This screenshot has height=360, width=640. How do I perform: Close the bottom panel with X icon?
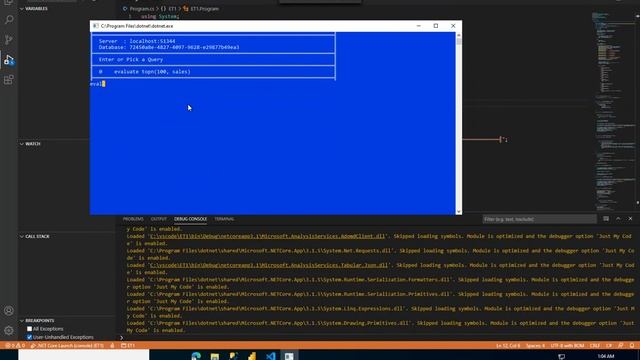click(630, 219)
